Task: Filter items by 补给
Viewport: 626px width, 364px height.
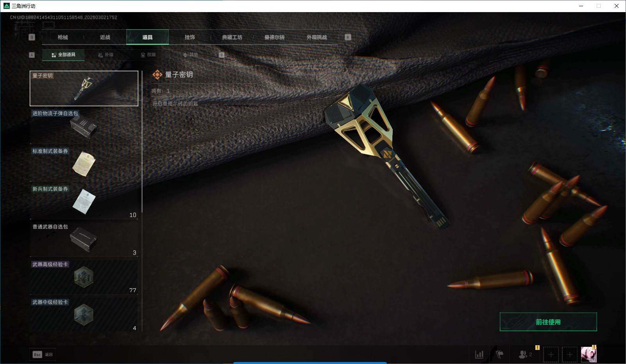Action: 106,55
